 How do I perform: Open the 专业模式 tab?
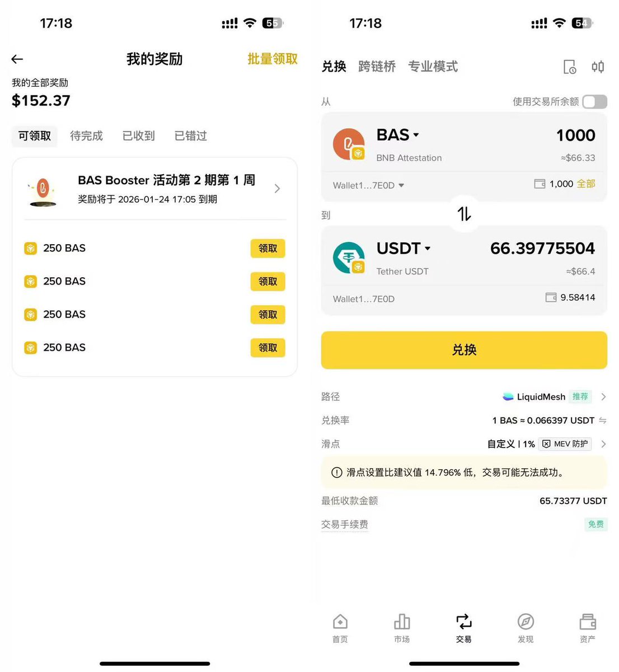[433, 67]
